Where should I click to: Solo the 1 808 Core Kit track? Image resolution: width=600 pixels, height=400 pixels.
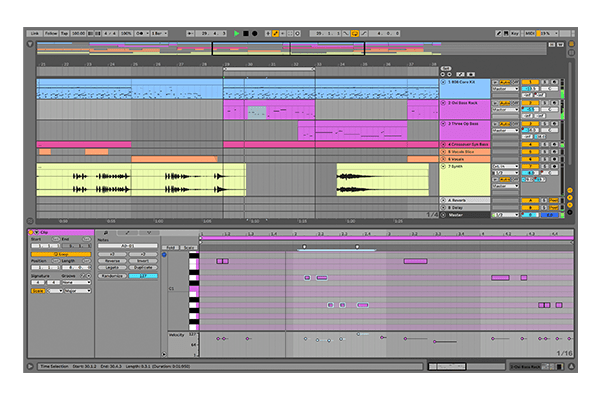[546, 81]
